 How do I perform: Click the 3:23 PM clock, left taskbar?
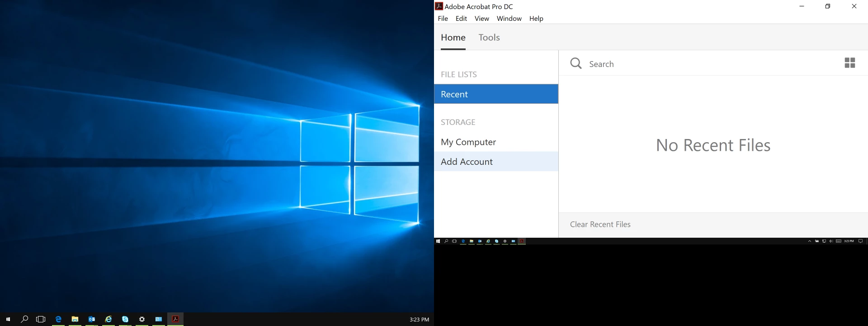(x=420, y=320)
